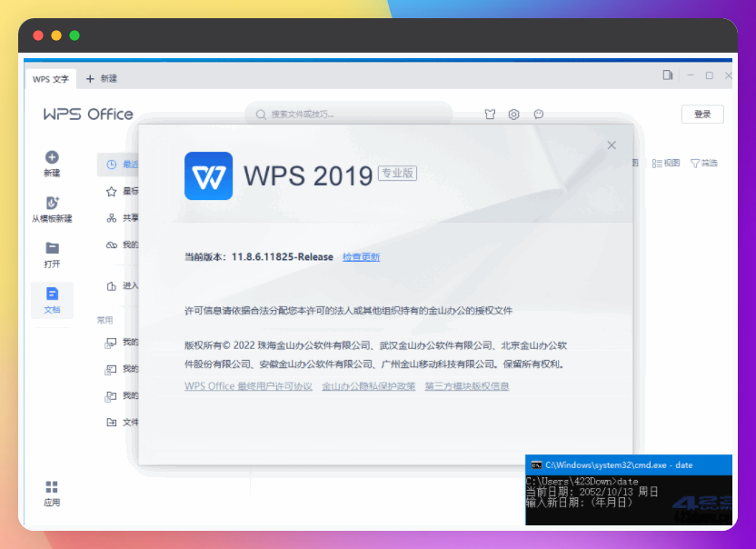The height and width of the screenshot is (549, 756).
Task: Click the cloud documents icon in list
Action: [112, 245]
